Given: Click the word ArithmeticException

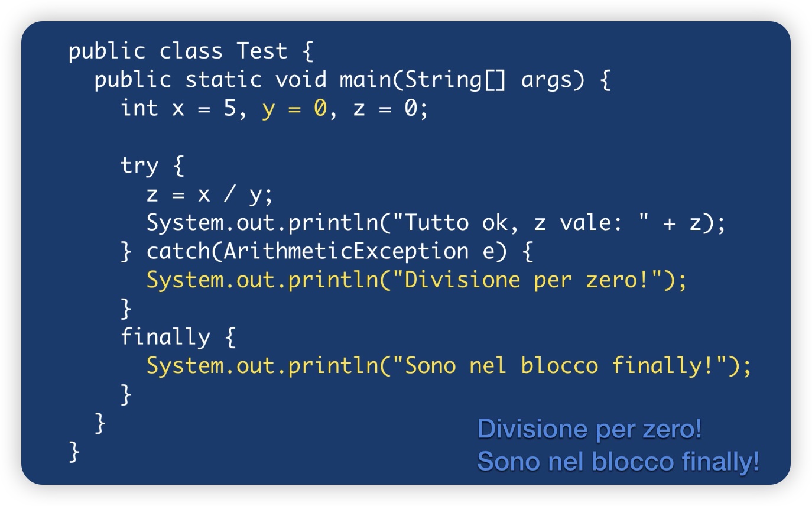Looking at the screenshot, I should [346, 252].
